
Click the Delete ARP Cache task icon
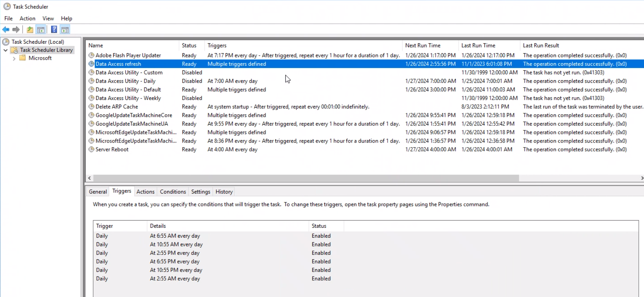91,106
